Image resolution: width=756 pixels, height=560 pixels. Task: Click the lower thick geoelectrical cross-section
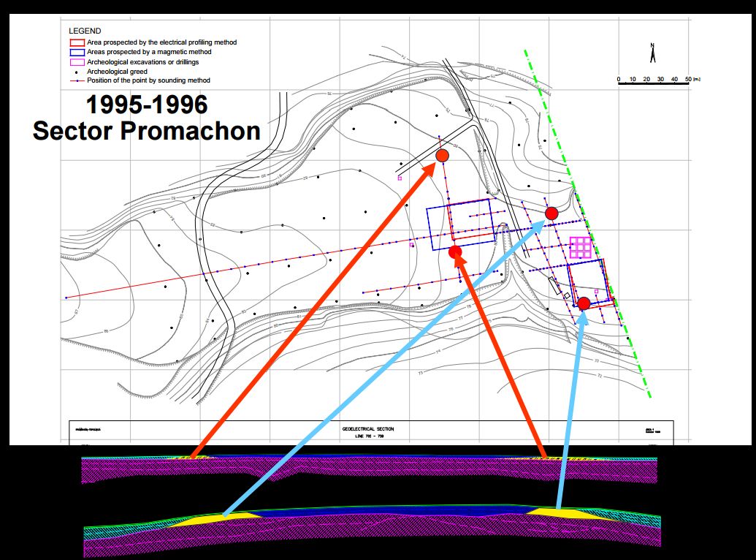point(373,531)
